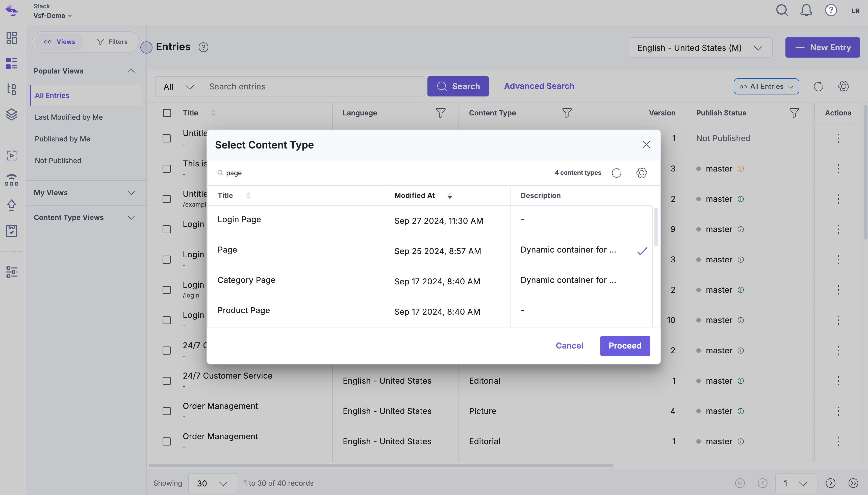This screenshot has height=495, width=868.
Task: Filter by Publish Status column funnel
Action: tap(794, 113)
